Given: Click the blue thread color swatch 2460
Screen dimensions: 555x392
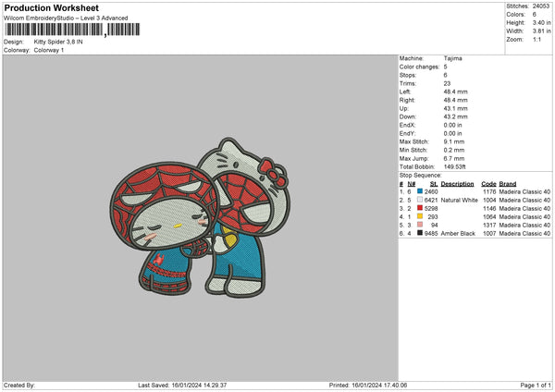Looking at the screenshot, I should click(x=420, y=191).
